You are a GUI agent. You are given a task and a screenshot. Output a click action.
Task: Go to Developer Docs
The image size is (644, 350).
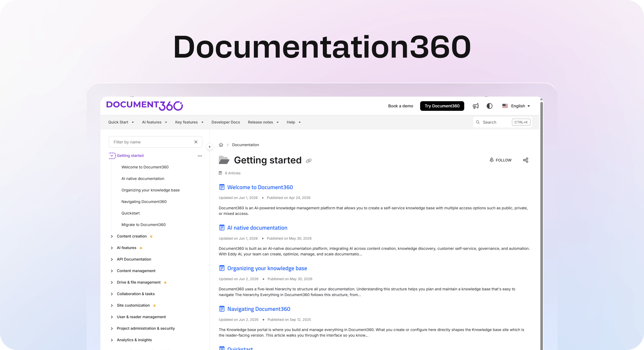pyautogui.click(x=225, y=122)
